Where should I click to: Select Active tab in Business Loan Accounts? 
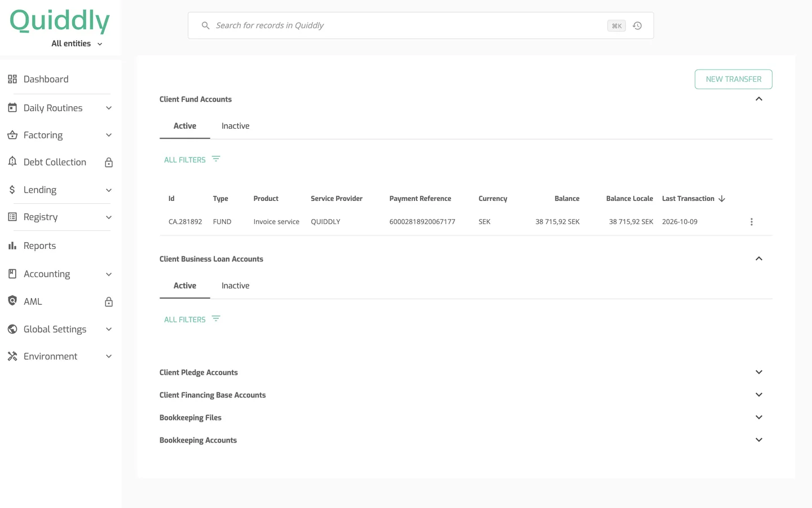185,286
